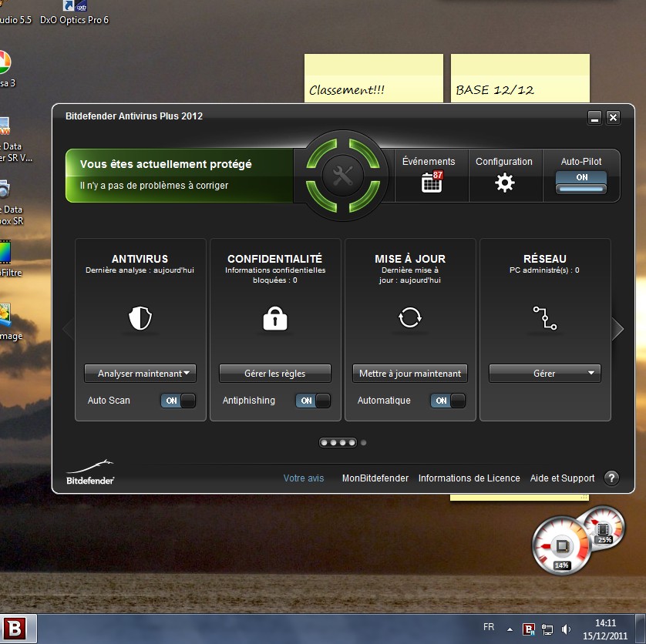Click the RÉSEAU heading
The image size is (646, 644).
(x=545, y=259)
